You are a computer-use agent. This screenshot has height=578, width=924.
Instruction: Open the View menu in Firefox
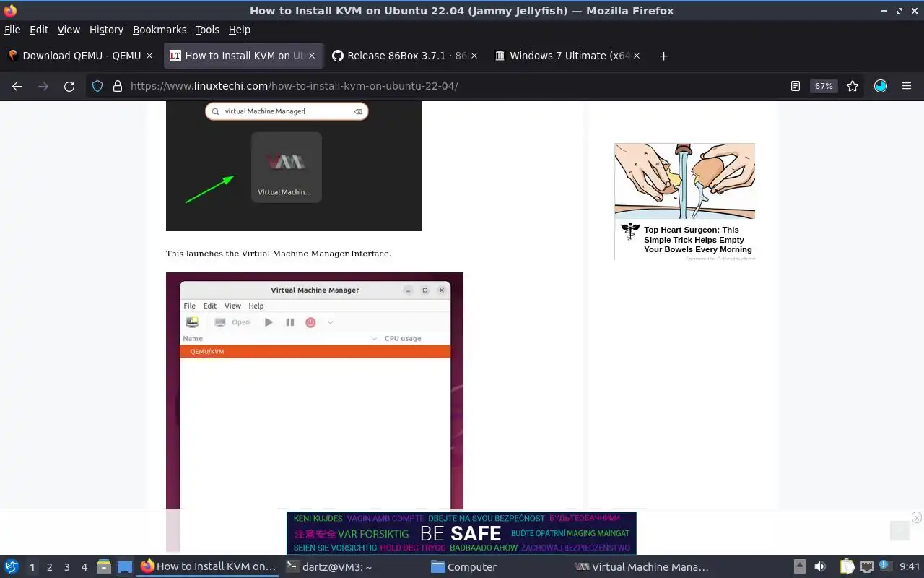(69, 30)
